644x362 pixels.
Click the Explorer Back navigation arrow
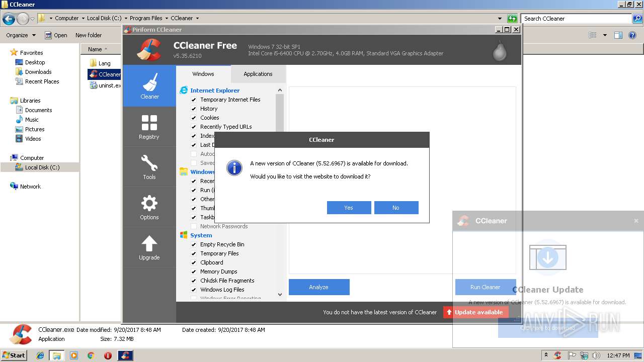[9, 19]
